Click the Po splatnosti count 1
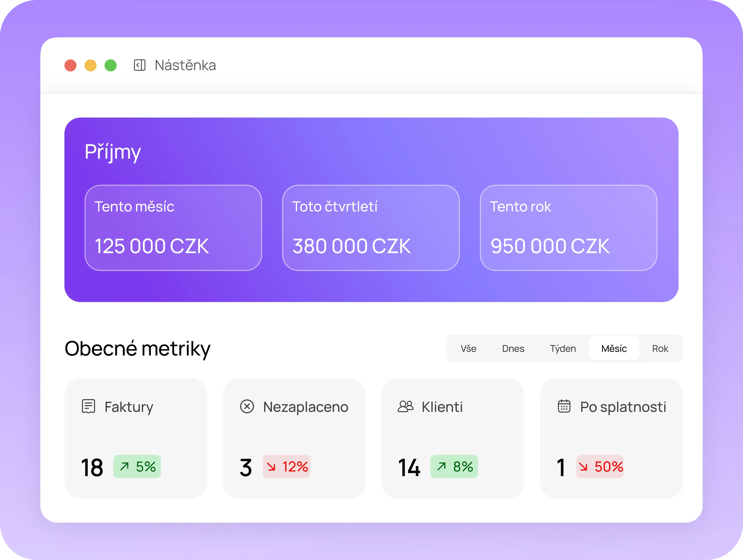Viewport: 743px width, 560px height. (x=561, y=467)
